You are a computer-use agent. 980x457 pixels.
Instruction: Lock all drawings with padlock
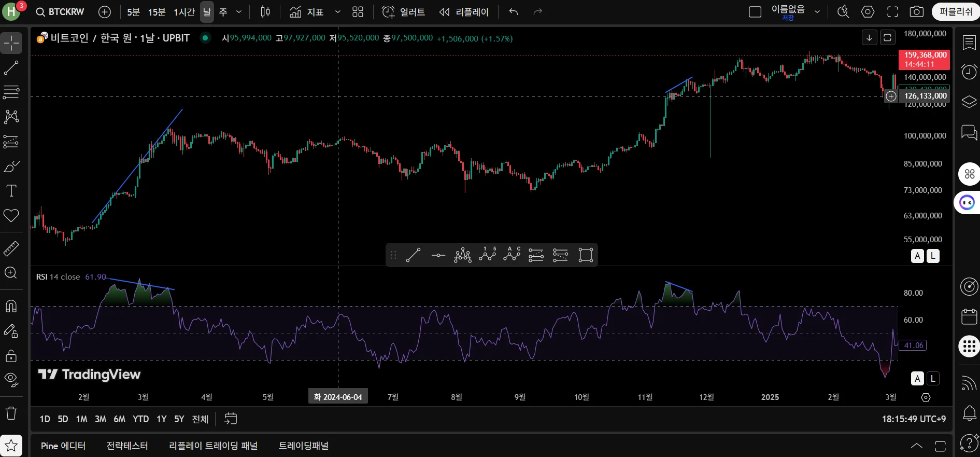tap(11, 356)
